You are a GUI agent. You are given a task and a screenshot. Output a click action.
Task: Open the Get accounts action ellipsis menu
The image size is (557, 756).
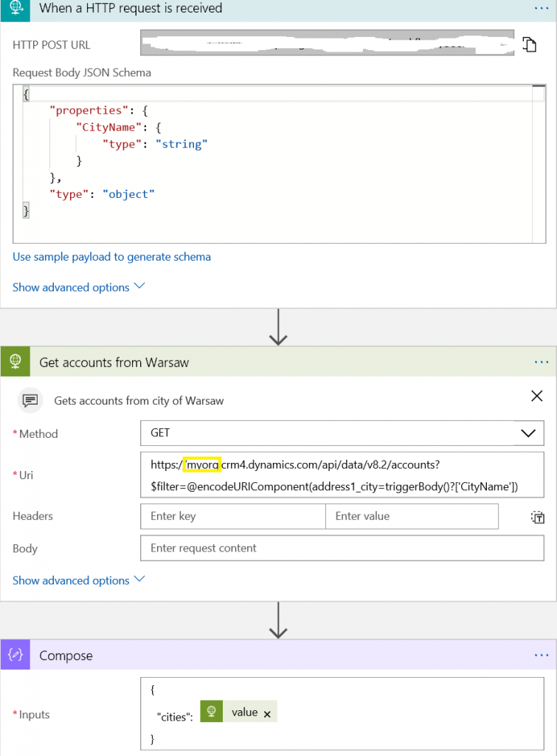click(x=541, y=362)
